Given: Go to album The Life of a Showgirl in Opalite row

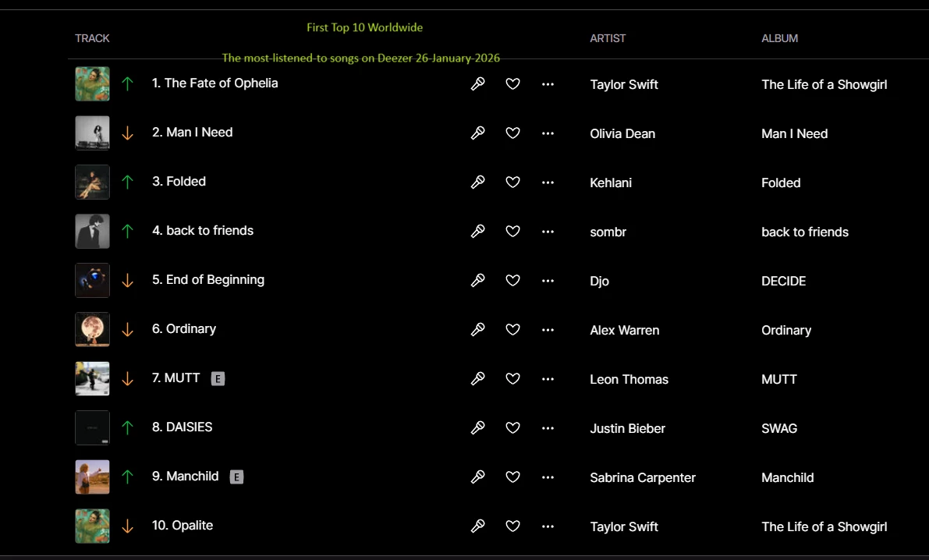Looking at the screenshot, I should click(824, 526).
